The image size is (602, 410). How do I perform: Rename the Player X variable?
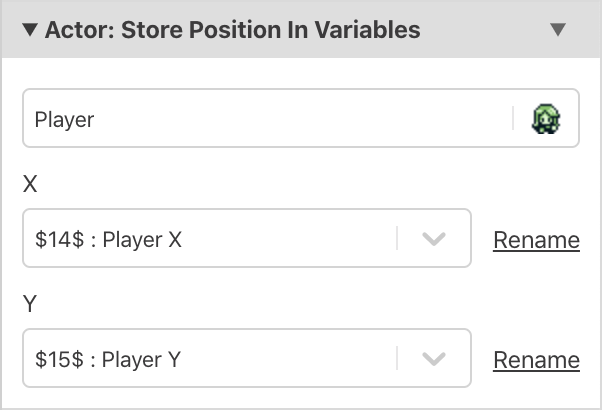coord(536,240)
